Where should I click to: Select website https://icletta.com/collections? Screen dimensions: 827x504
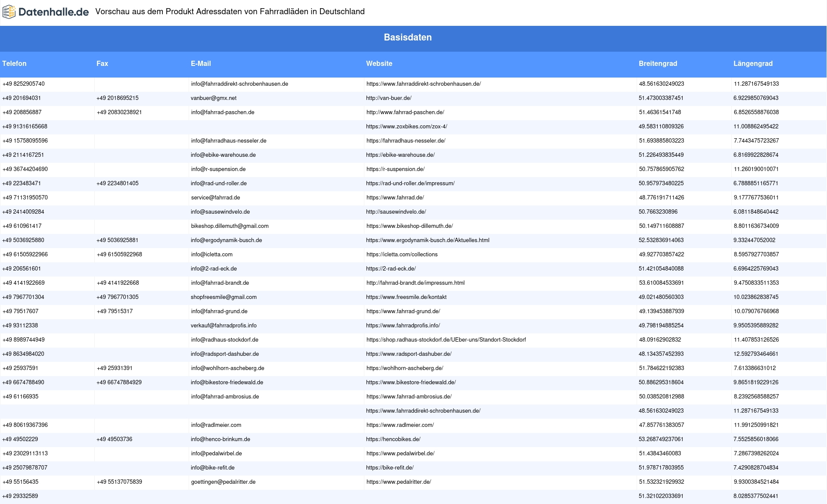coord(402,255)
